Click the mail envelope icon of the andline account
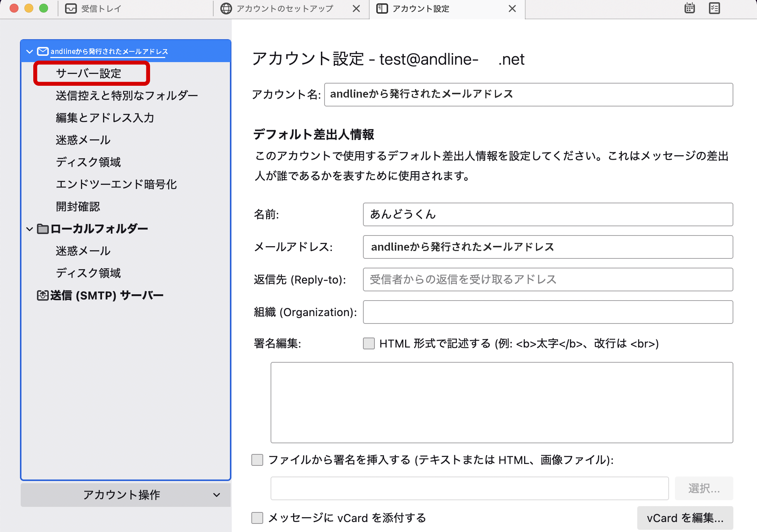This screenshot has height=532, width=757. 43,51
